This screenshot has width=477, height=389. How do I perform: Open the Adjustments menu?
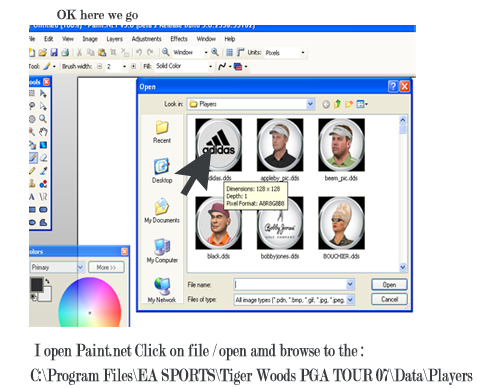(146, 39)
